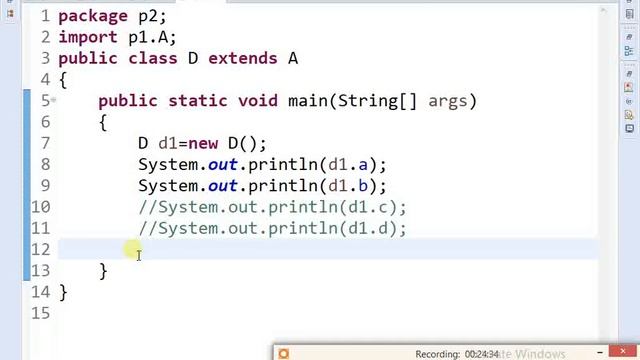The image size is (640, 360).
Task: Click 'main(String[] args)' method signature
Action: pyautogui.click(x=382, y=101)
